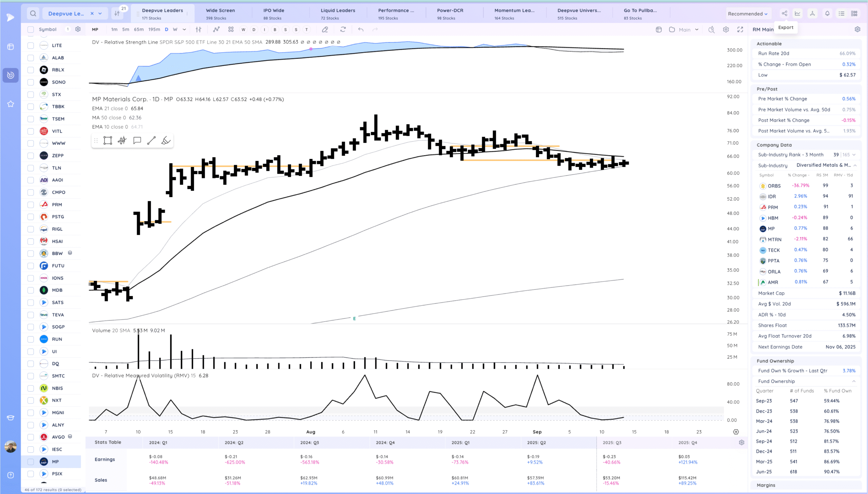The height and width of the screenshot is (494, 868).
Task: Enter fullscreen chart mode
Action: pos(741,29)
